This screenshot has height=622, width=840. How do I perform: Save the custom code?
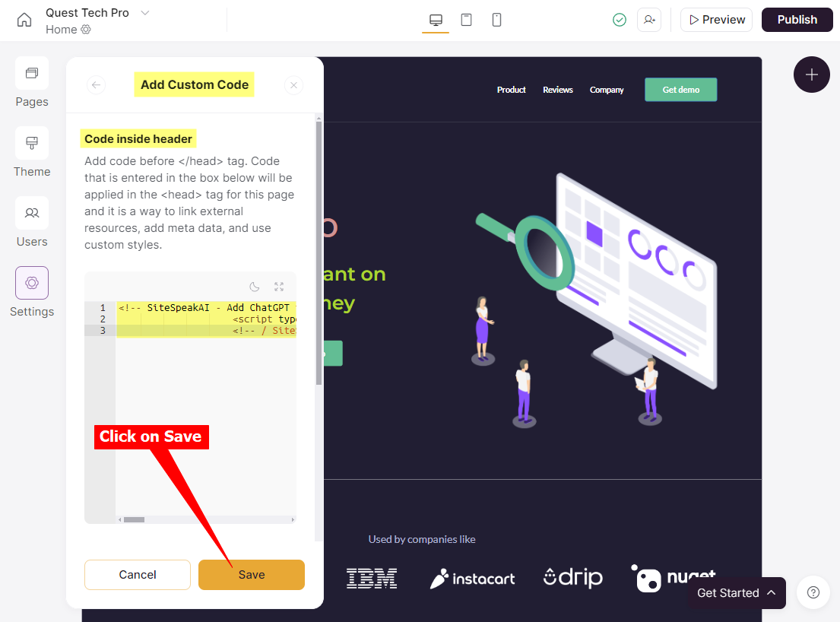click(x=252, y=575)
